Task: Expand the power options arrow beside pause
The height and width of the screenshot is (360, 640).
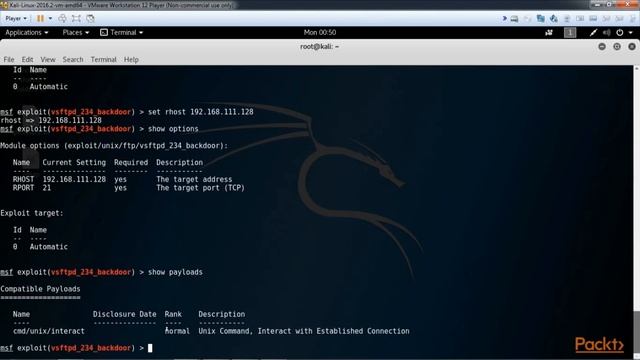Action: (50, 18)
